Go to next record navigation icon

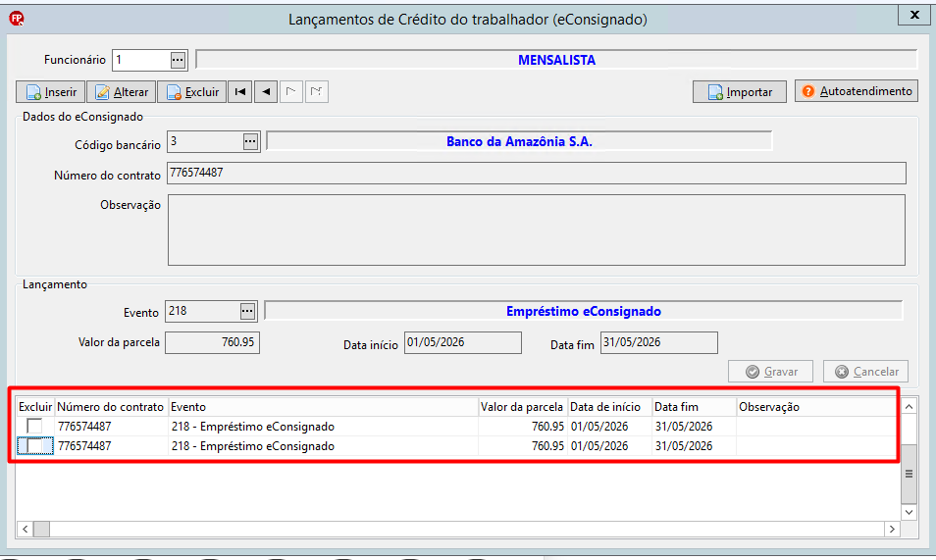tap(291, 92)
